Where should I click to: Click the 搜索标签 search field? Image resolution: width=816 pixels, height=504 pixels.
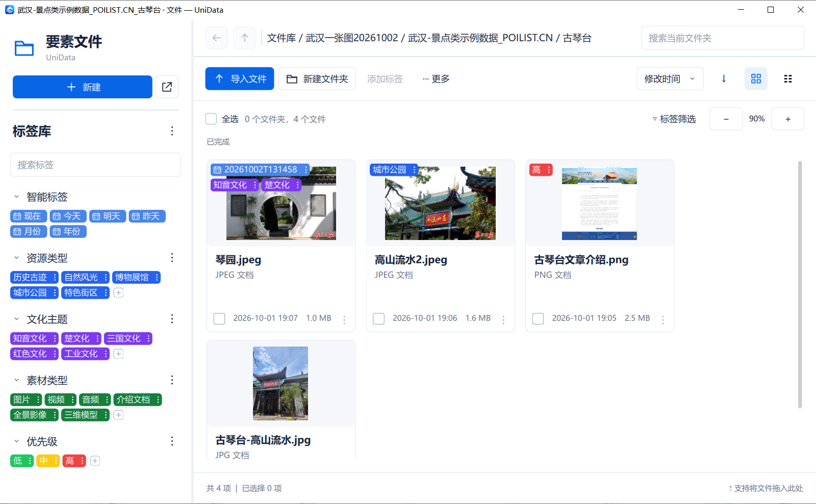click(x=95, y=165)
